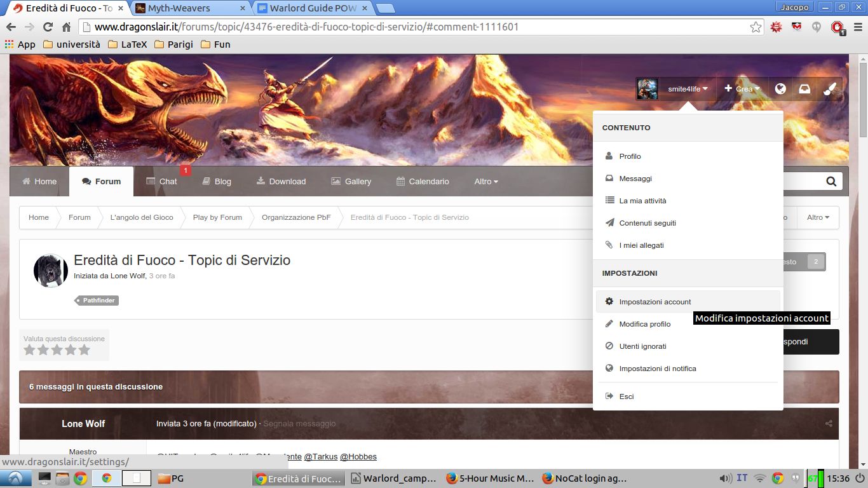This screenshot has height=488, width=868.
Task: Switch to the Myth-Weavers browser tab
Action: [x=189, y=8]
